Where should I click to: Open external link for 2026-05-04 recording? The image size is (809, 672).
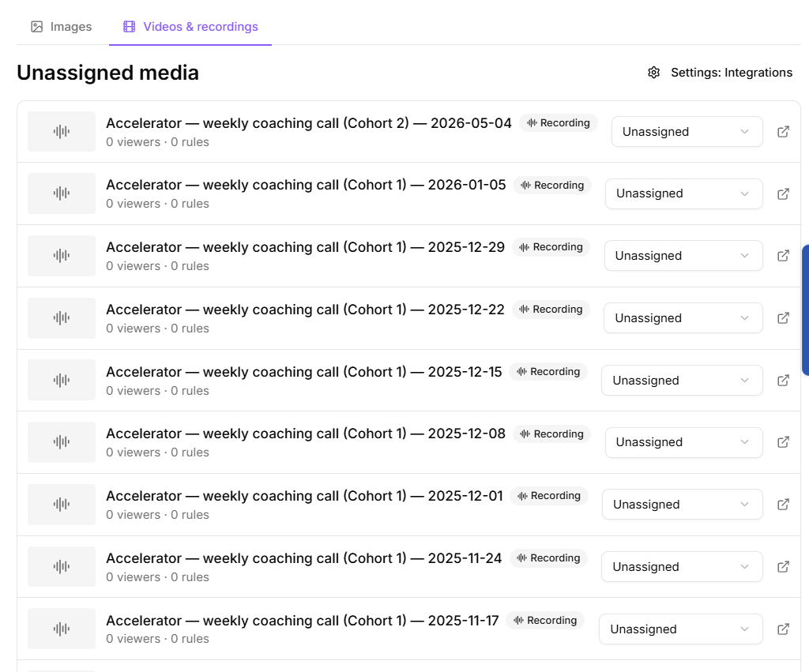click(x=783, y=132)
